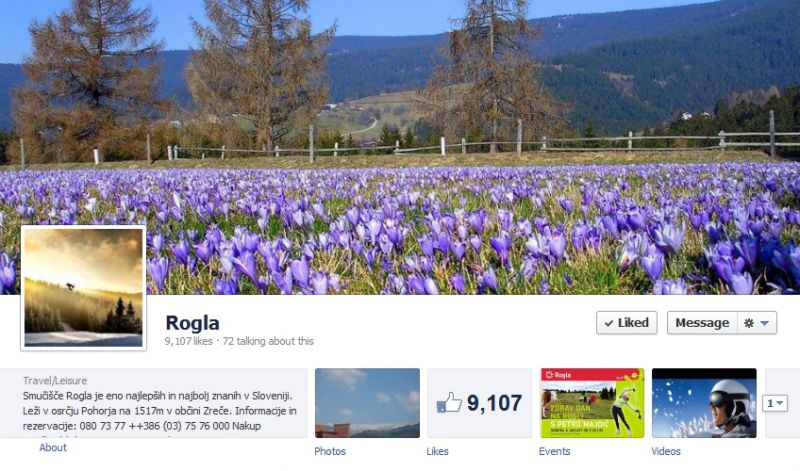Screen dimensions: 800x471
Task: Click the 9,107 likes text link
Action: [x=188, y=341]
